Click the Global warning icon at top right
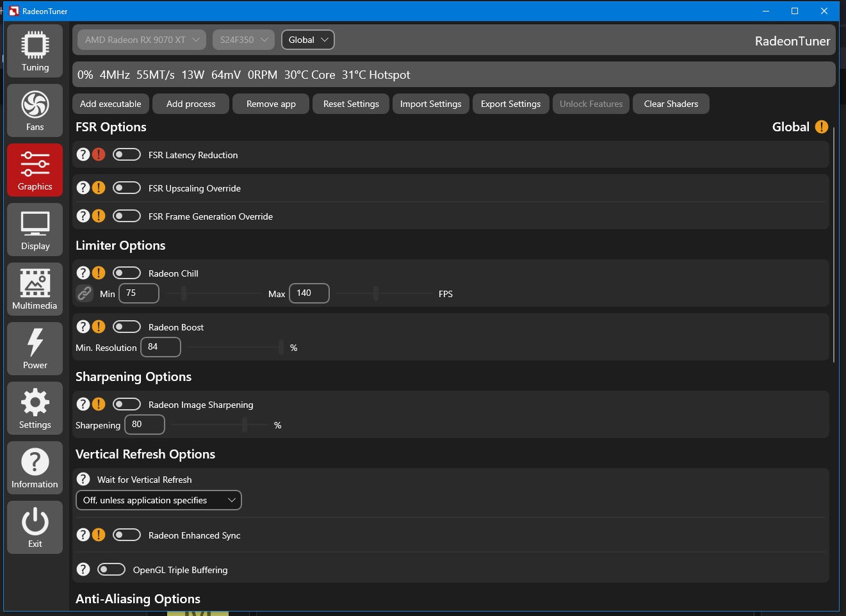846x616 pixels. 822,127
